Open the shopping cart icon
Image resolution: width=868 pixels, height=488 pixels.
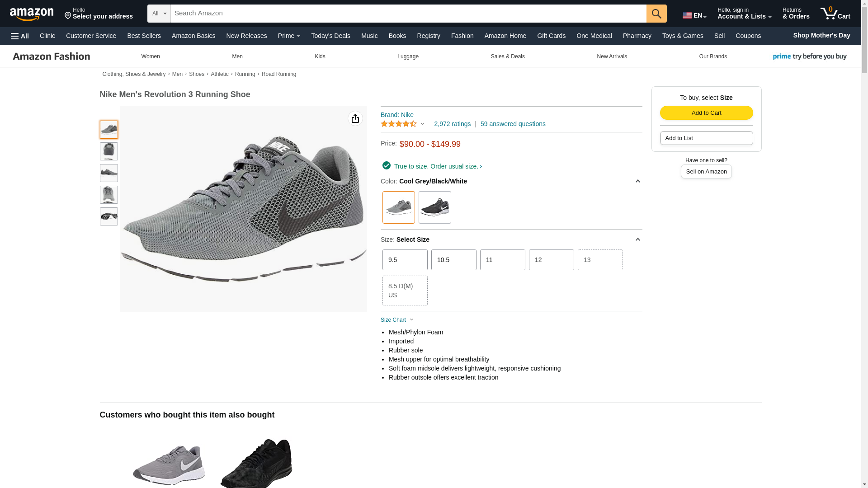(x=835, y=13)
